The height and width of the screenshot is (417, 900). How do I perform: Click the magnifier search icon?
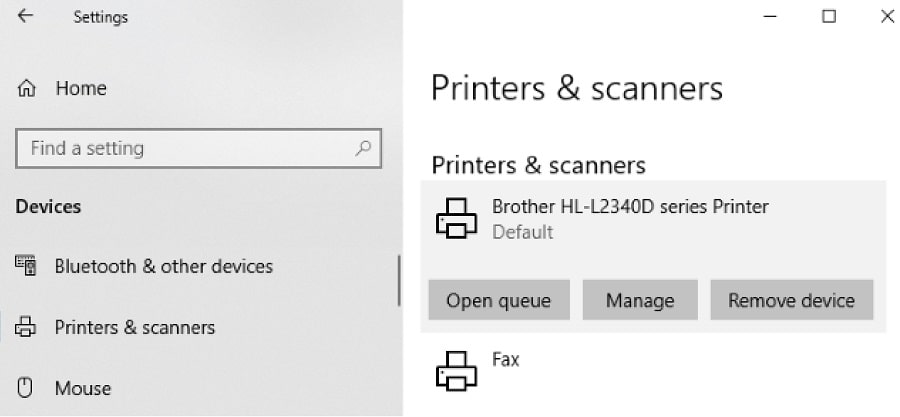coord(363,149)
